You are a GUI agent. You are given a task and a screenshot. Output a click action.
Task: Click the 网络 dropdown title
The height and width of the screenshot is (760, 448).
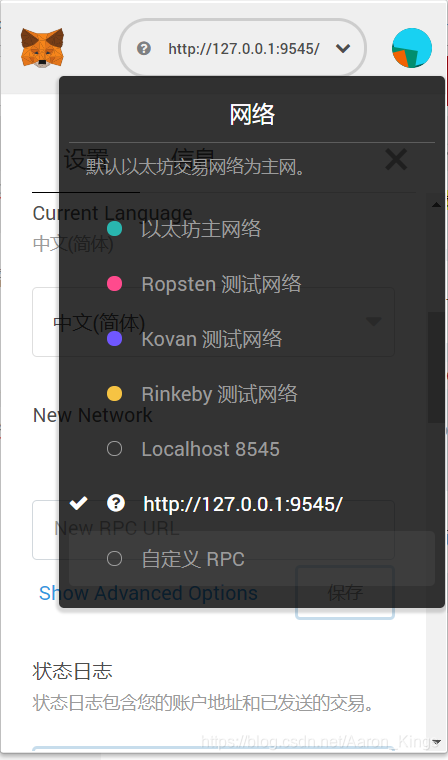tap(252, 115)
